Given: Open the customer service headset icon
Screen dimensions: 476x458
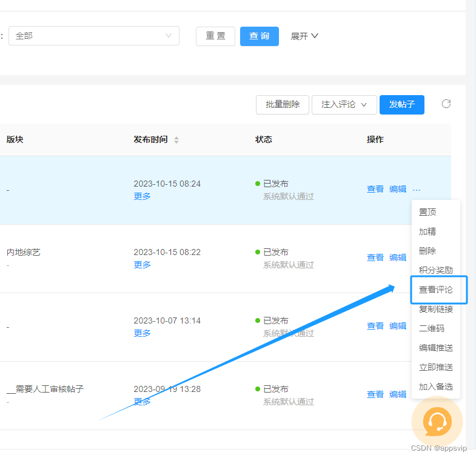Looking at the screenshot, I should (437, 421).
